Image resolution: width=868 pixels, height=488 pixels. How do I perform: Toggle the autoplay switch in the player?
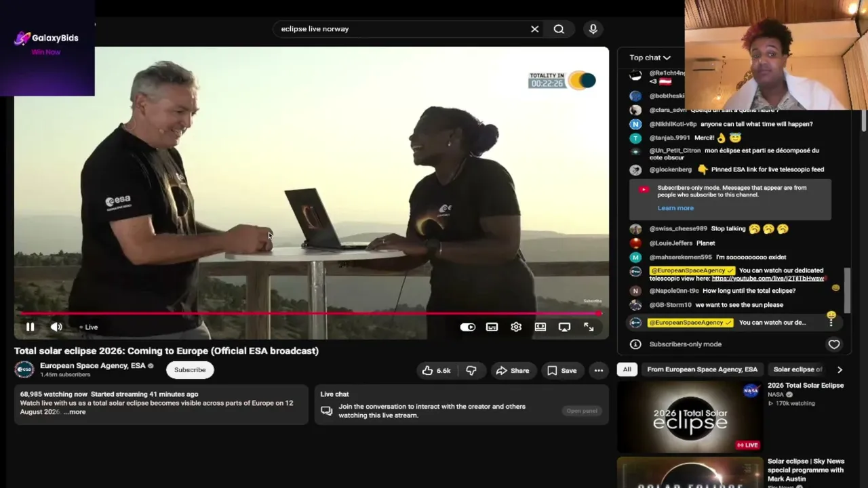coord(468,327)
